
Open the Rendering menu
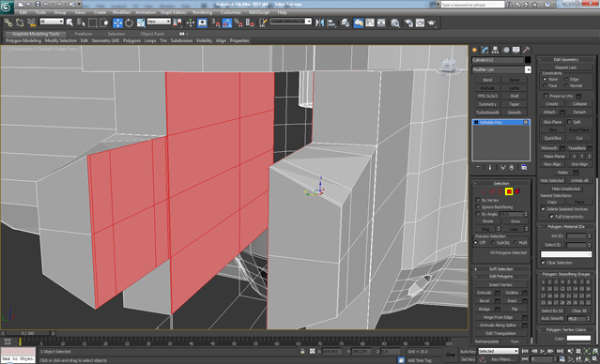coord(202,12)
